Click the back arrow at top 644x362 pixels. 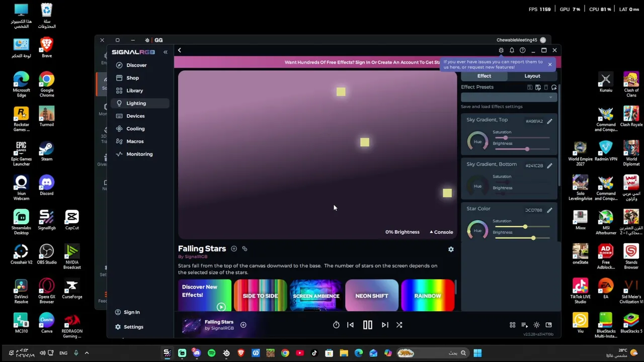(179, 50)
